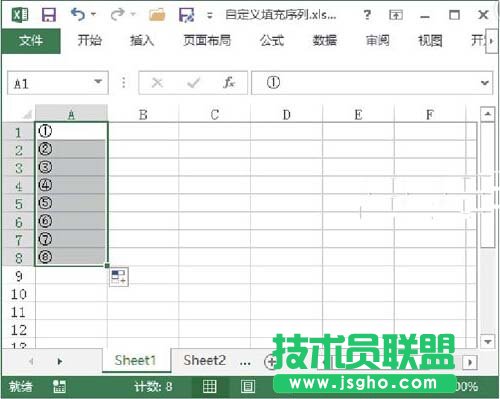Switch to the 公式 ribbon tab

272,40
